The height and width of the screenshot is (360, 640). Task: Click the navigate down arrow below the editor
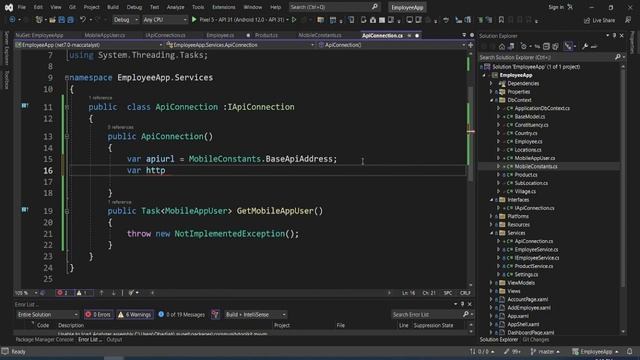coord(113,293)
